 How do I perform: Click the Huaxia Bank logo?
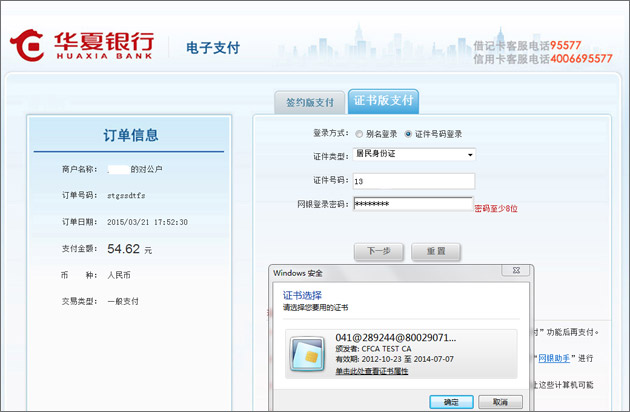click(82, 45)
